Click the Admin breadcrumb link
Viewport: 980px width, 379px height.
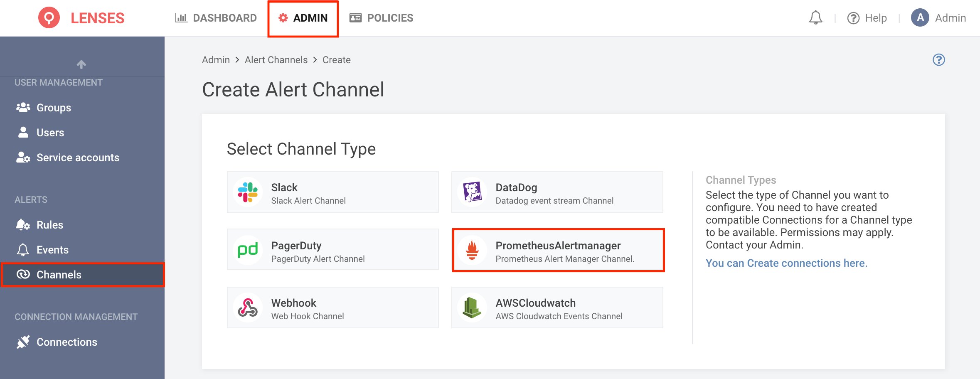pos(216,60)
